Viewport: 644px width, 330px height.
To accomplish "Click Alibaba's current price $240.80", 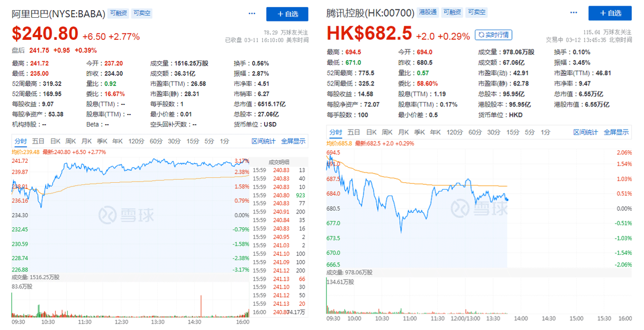I will coord(45,34).
